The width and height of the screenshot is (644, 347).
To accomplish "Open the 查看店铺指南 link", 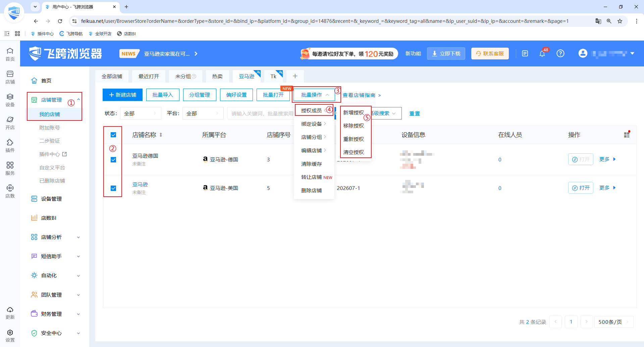I will [x=362, y=95].
